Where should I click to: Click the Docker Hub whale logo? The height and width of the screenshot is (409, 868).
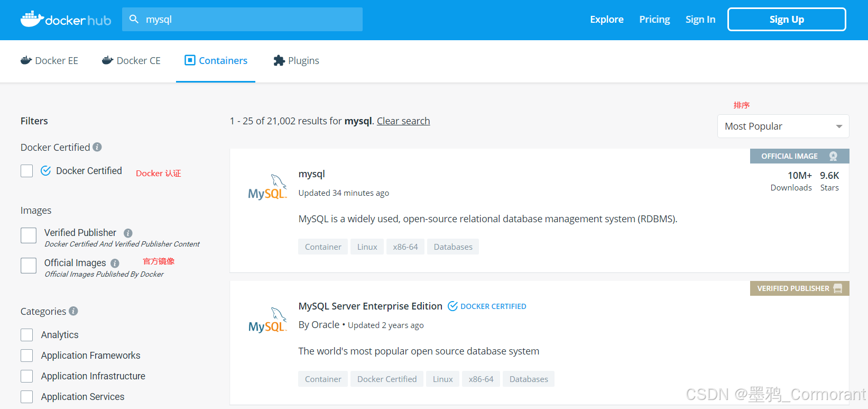pos(66,20)
